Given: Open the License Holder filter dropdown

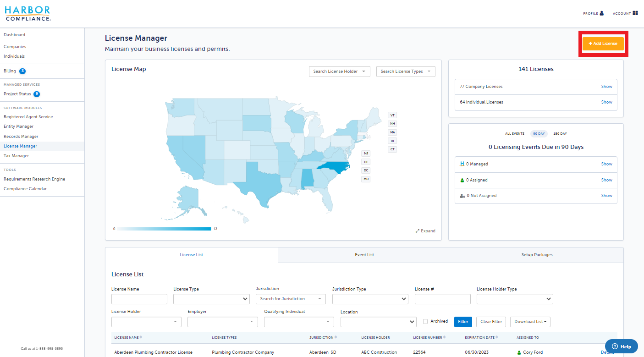Looking at the screenshot, I should tap(146, 322).
